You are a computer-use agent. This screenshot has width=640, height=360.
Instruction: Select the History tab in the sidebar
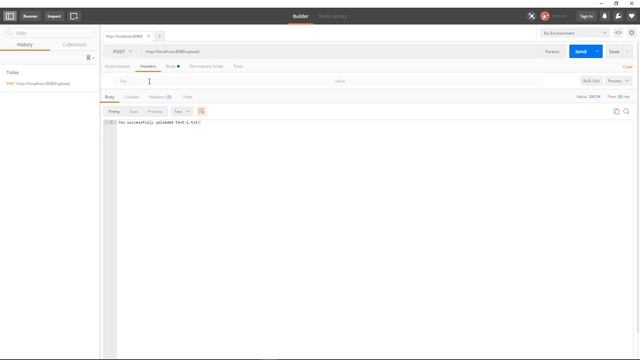(x=25, y=44)
